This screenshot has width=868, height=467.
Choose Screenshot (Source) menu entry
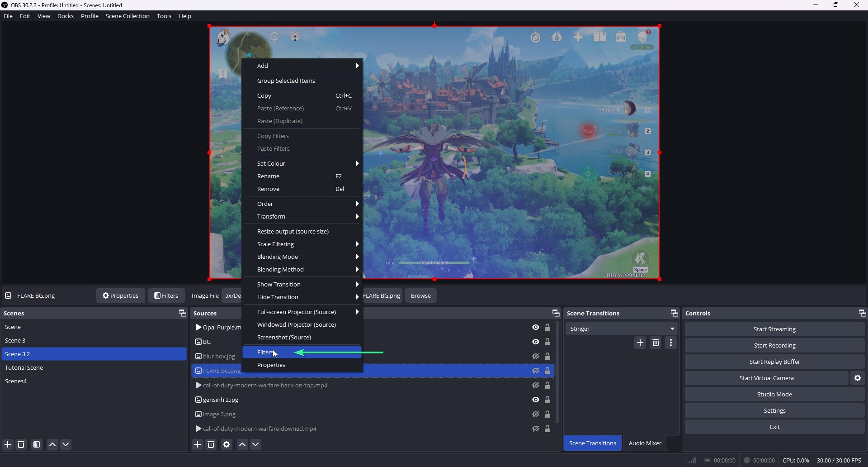point(302,337)
